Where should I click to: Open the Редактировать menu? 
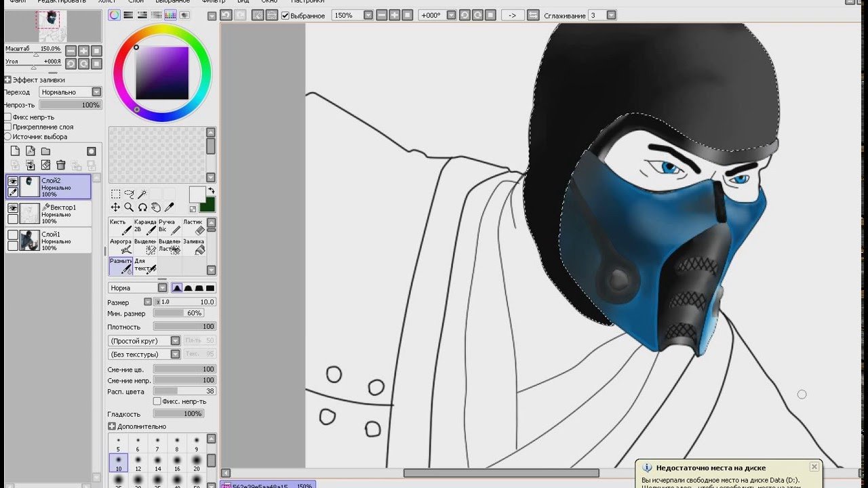click(x=62, y=1)
